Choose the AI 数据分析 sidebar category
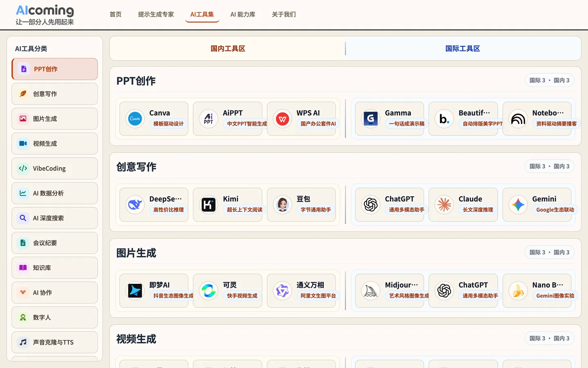 (55, 193)
